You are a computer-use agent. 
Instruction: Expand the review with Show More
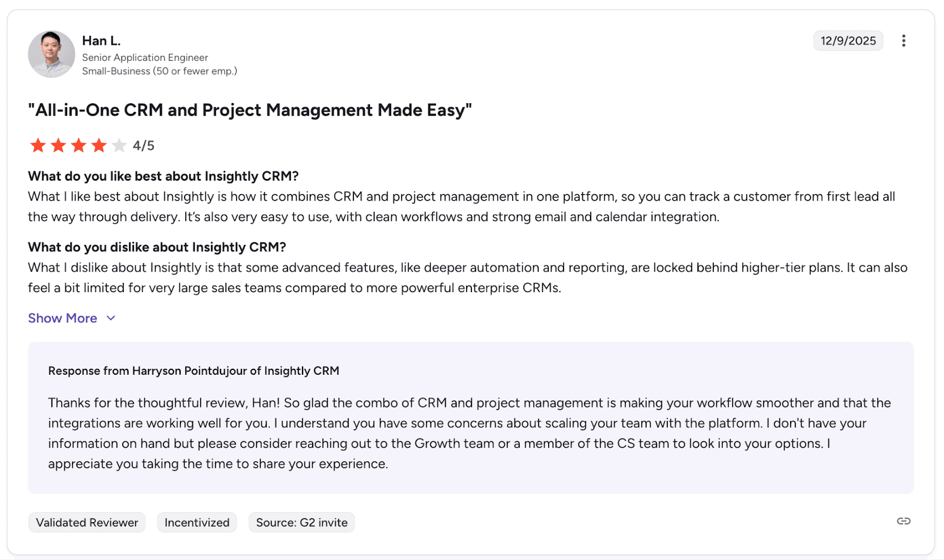(71, 318)
